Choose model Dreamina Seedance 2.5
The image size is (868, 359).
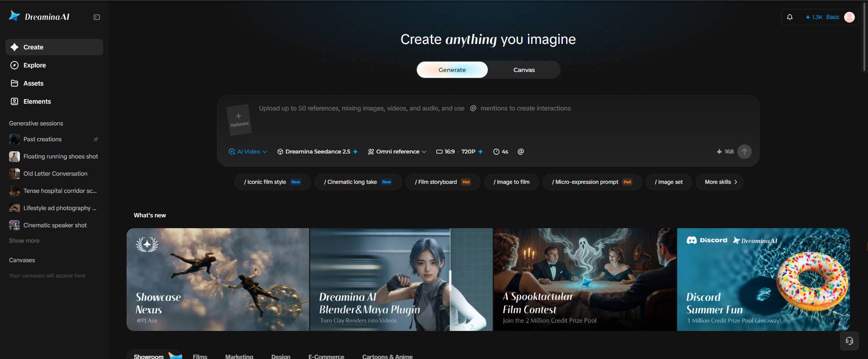tap(317, 152)
